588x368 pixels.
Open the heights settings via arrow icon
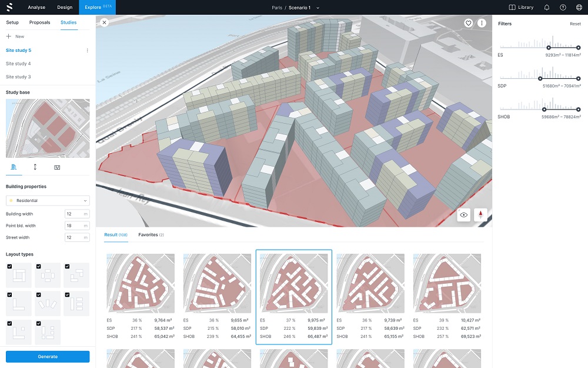pos(35,167)
